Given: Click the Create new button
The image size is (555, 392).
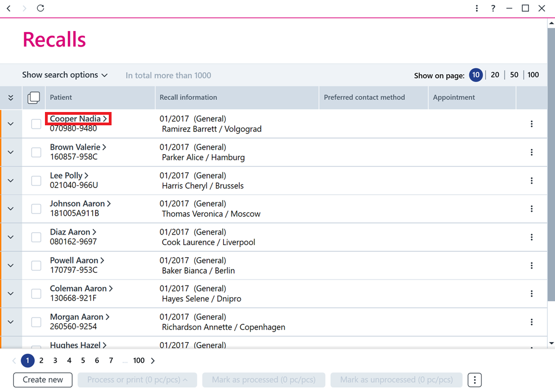Looking at the screenshot, I should click(43, 380).
